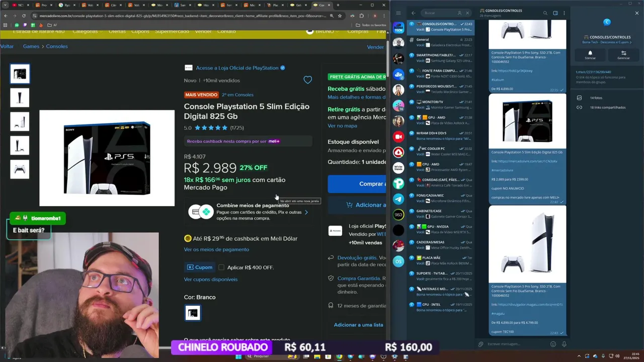
Task: Open GPU - AMD topic
Action: click(440, 120)
